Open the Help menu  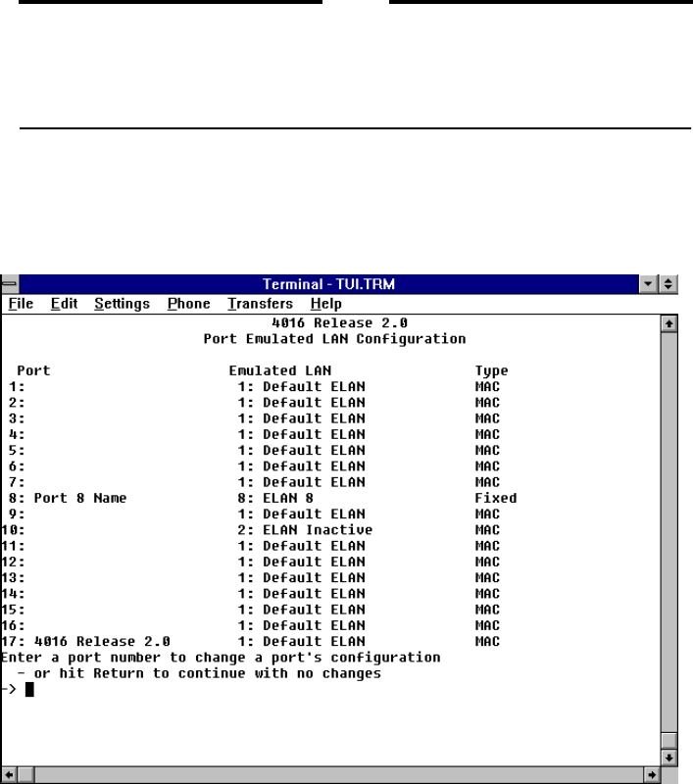coord(325,304)
